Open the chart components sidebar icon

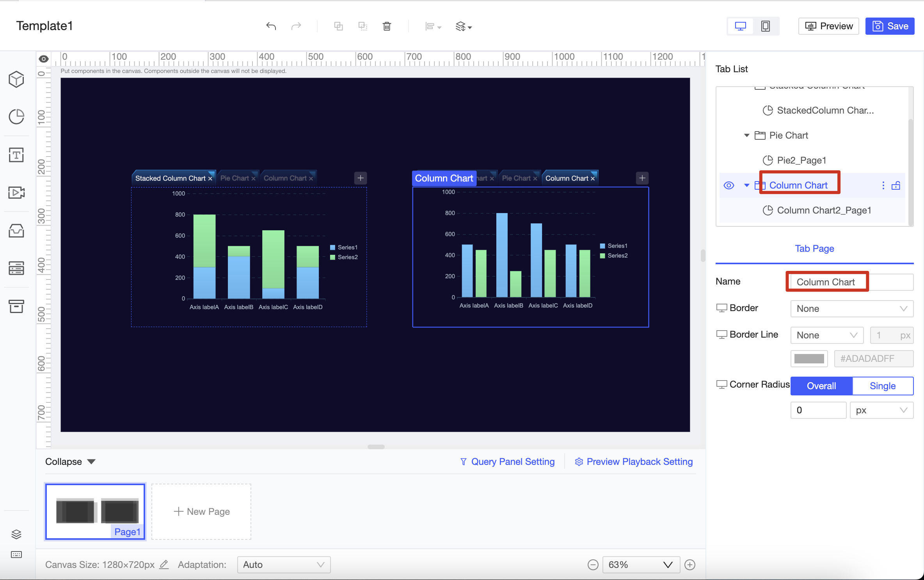(x=16, y=116)
